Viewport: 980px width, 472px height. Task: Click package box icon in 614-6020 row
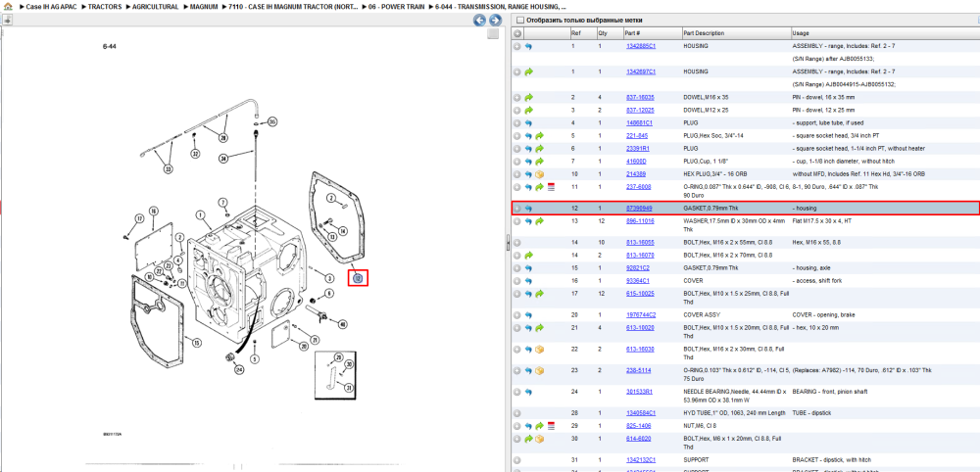[539, 439]
